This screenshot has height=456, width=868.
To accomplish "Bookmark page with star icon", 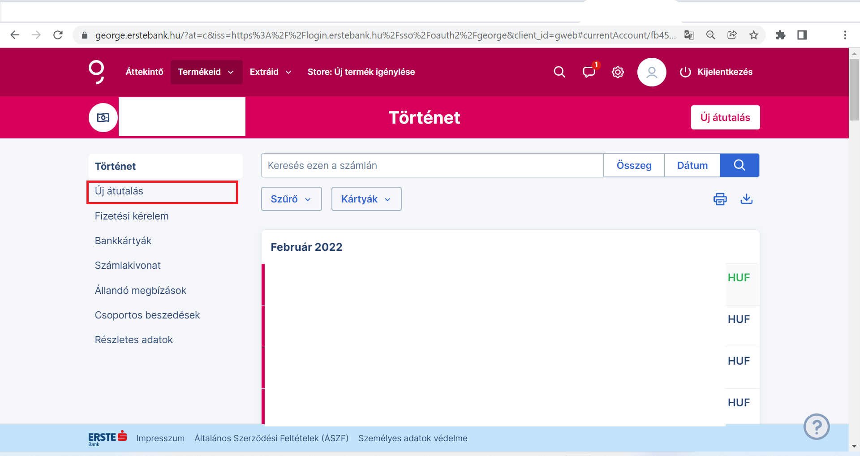I will click(754, 35).
